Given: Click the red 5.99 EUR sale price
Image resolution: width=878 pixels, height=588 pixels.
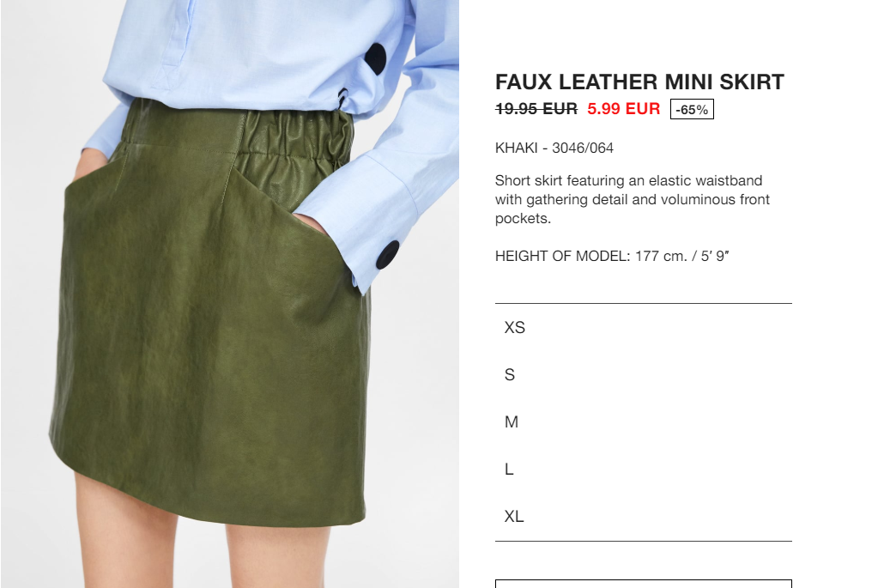Looking at the screenshot, I should pyautogui.click(x=624, y=109).
